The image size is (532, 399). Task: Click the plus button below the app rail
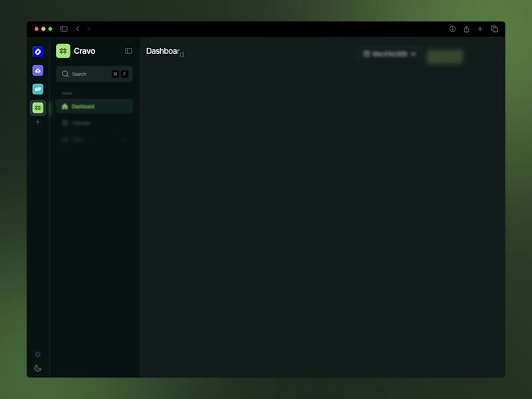point(38,122)
